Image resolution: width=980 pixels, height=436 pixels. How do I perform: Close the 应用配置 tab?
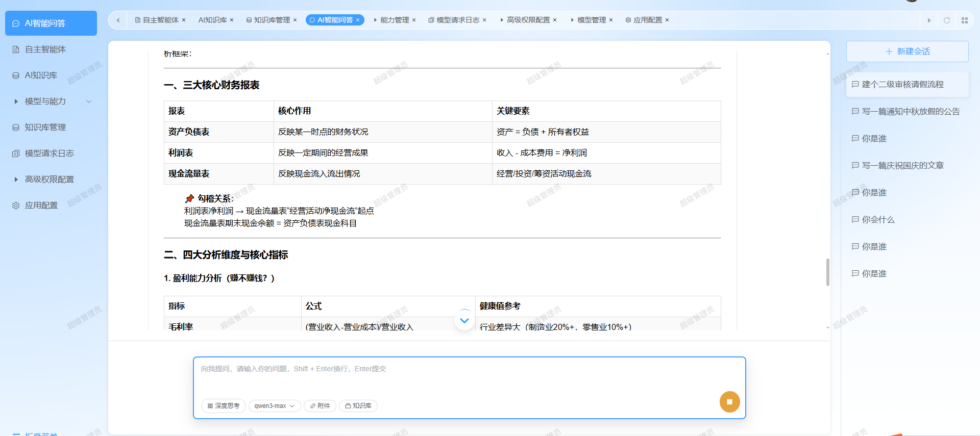(x=667, y=20)
